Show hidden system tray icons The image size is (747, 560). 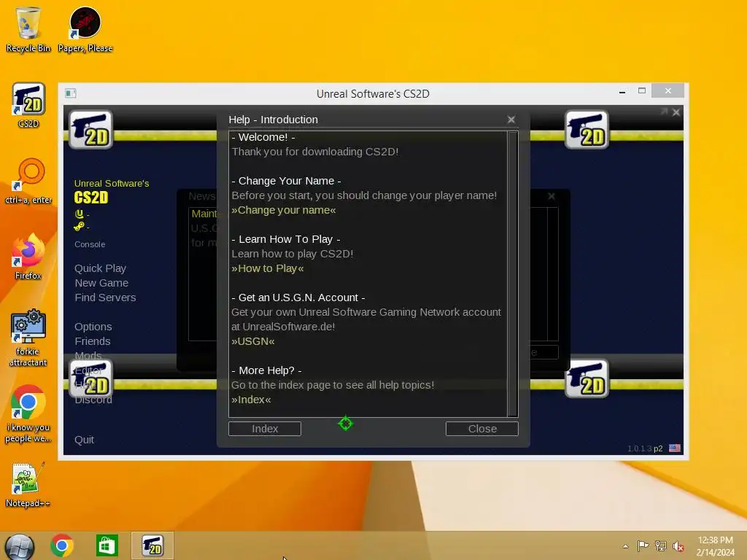625,546
